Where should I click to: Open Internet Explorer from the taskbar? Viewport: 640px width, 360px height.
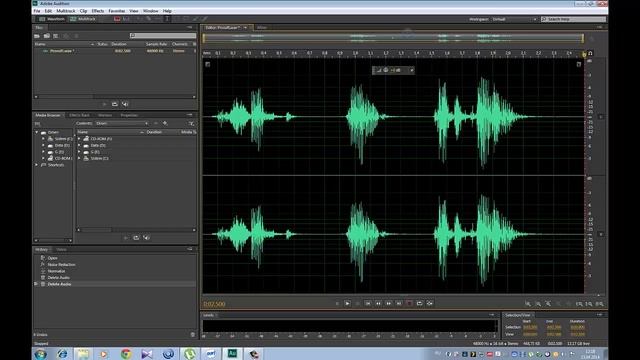tap(62, 353)
